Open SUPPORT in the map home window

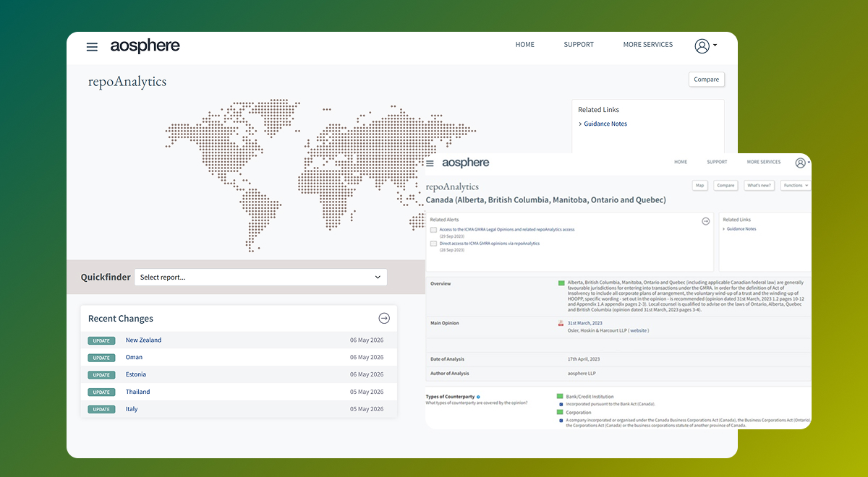point(579,45)
